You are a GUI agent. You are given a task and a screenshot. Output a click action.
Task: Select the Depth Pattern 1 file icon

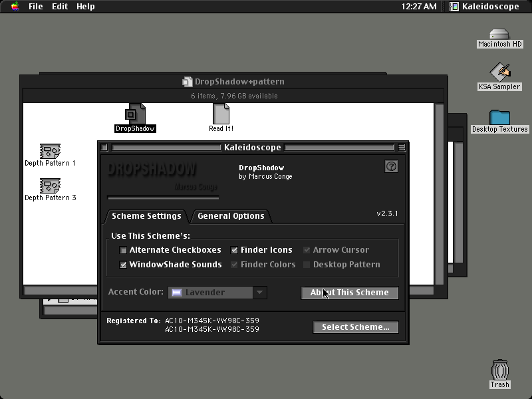pyautogui.click(x=51, y=155)
